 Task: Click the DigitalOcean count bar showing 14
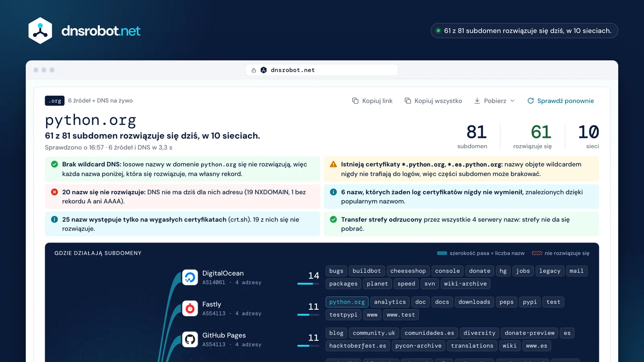point(308,284)
